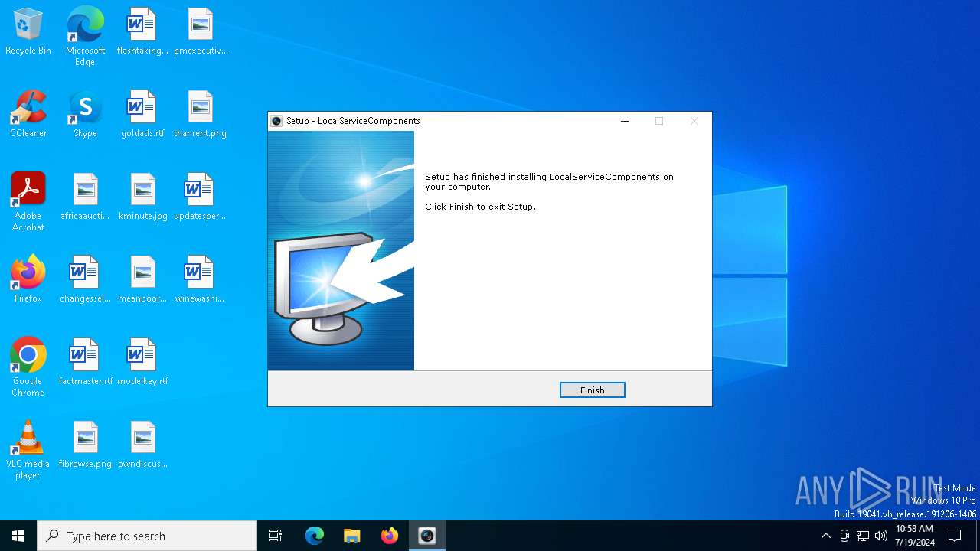Select the Skype desktop shortcut
Image resolution: width=980 pixels, height=551 pixels.
pos(85,115)
